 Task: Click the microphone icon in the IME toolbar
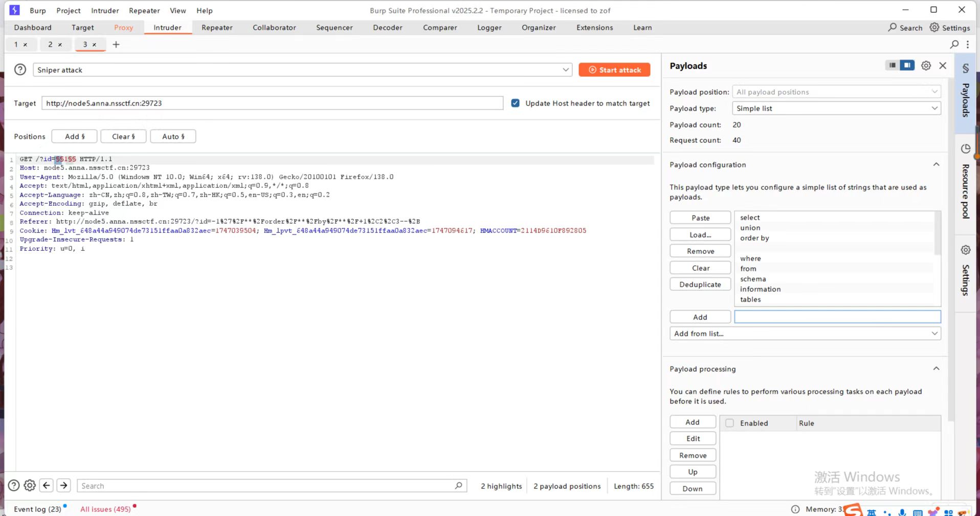click(902, 512)
